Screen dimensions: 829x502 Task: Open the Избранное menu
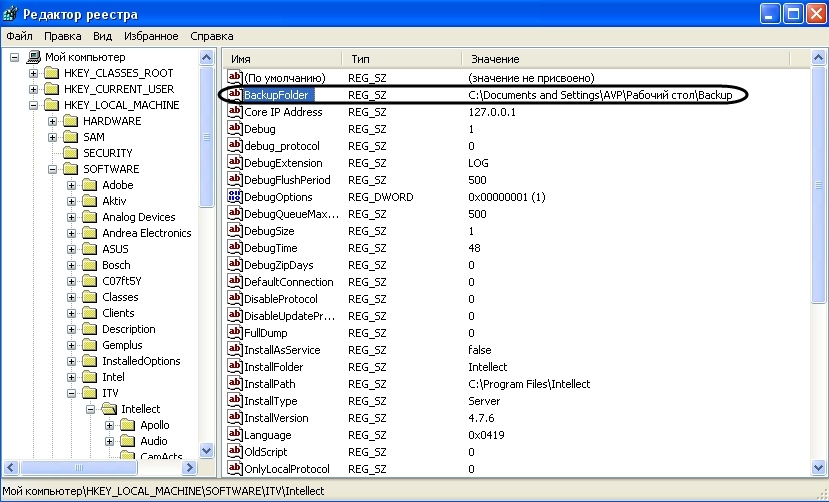[x=151, y=36]
